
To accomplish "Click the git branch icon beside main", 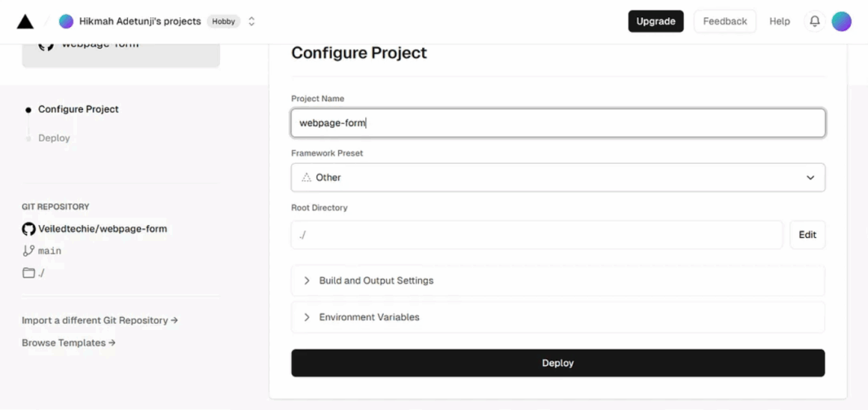I will click(28, 251).
